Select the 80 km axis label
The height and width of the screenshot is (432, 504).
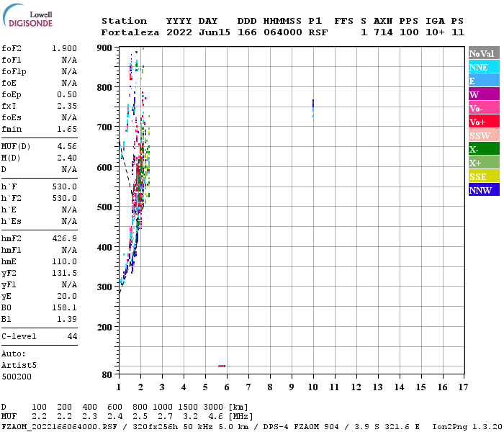pyautogui.click(x=107, y=375)
